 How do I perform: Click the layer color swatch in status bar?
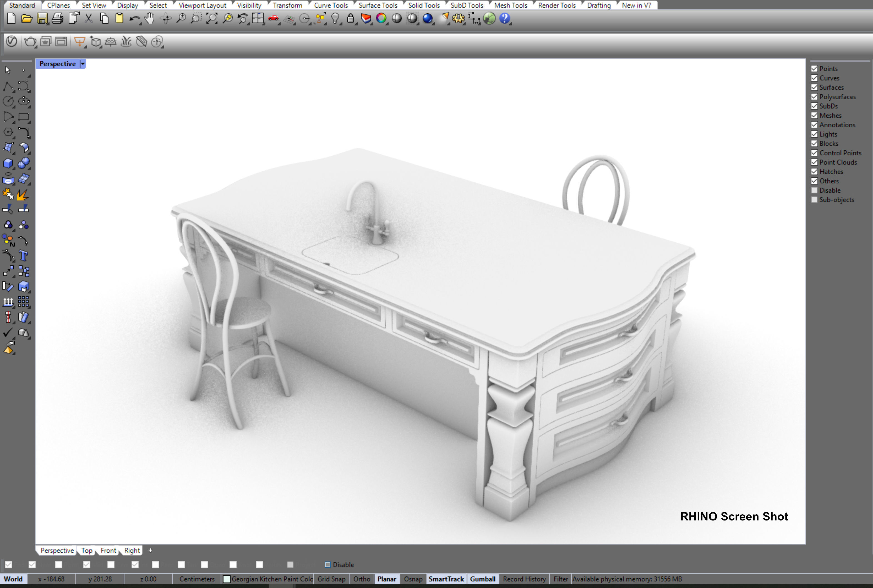227,579
